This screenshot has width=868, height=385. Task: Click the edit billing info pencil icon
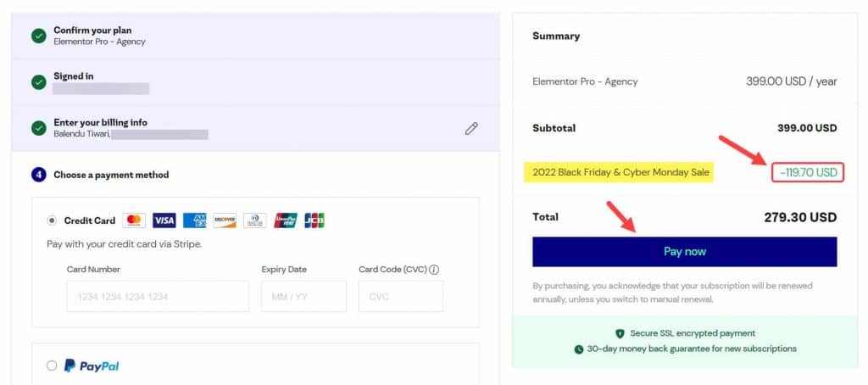471,128
